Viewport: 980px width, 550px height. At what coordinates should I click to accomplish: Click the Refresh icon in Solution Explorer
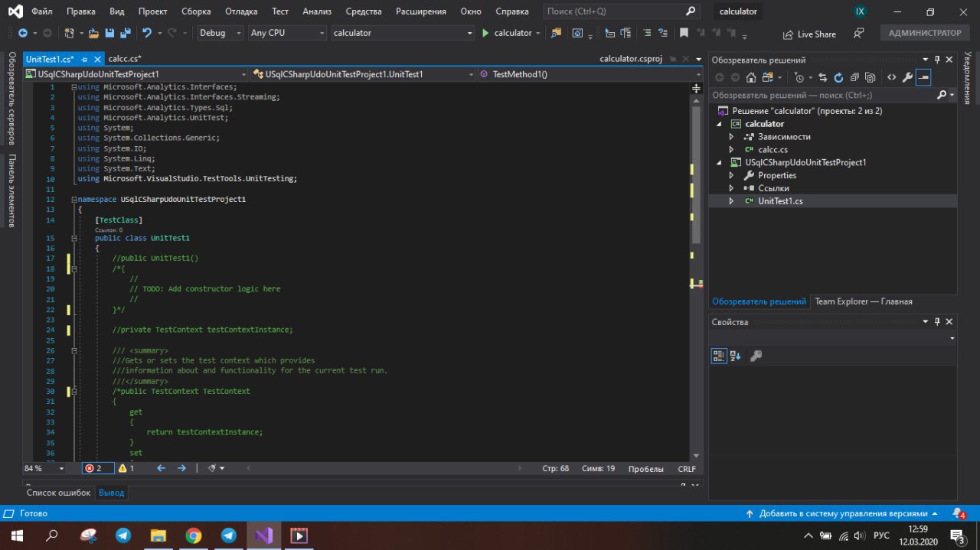click(838, 77)
